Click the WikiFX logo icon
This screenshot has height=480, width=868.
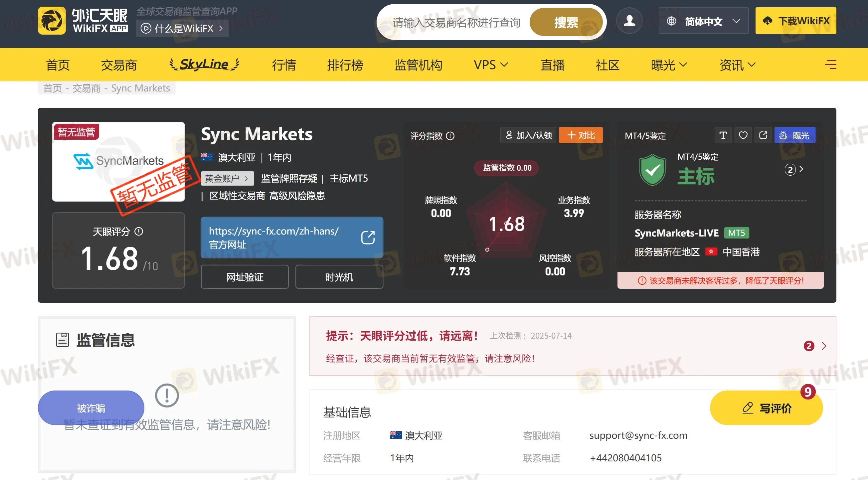[x=52, y=21]
